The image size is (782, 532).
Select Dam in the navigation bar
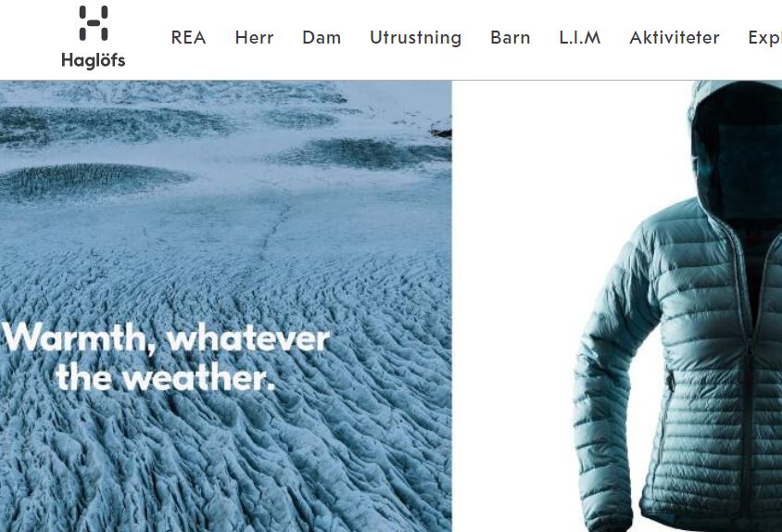pos(322,37)
